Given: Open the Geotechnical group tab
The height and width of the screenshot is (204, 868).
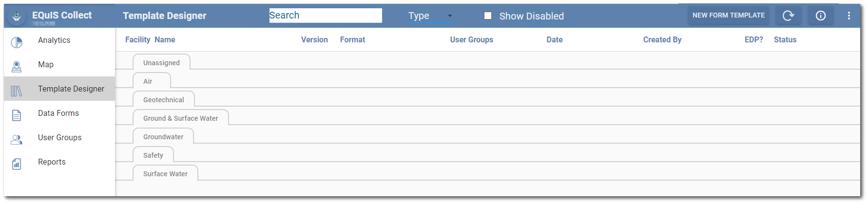Looking at the screenshot, I should coord(163,100).
